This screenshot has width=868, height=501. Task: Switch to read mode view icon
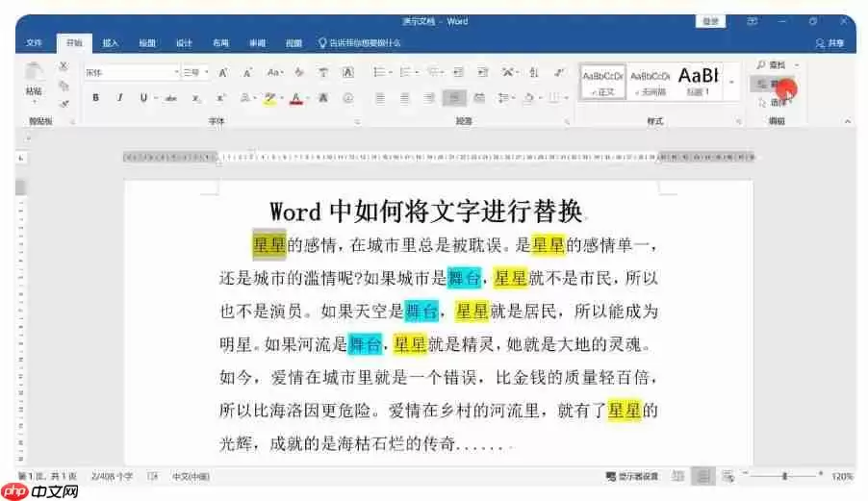tap(677, 476)
